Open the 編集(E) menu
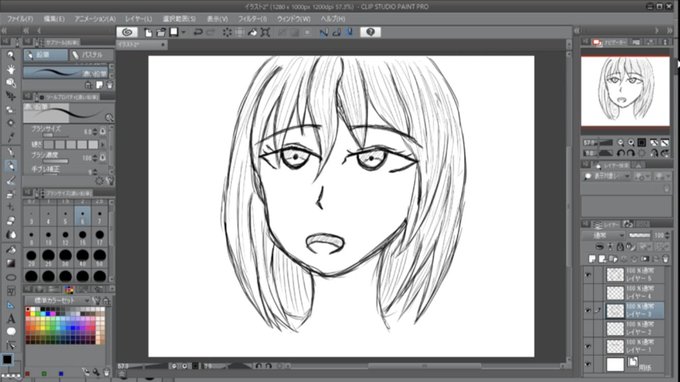 pyautogui.click(x=54, y=19)
